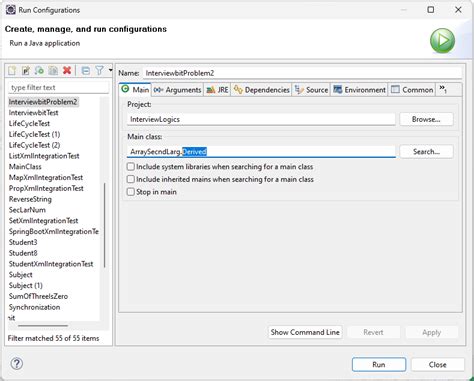Select ListXmlIntegrationTest configuration
This screenshot has width=474, height=381.
point(44,156)
